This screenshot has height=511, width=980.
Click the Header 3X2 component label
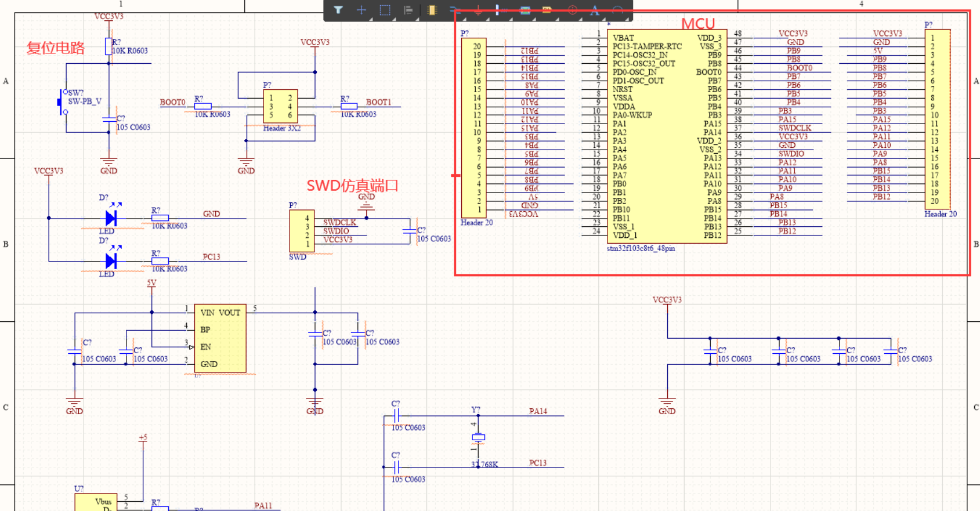(x=282, y=128)
